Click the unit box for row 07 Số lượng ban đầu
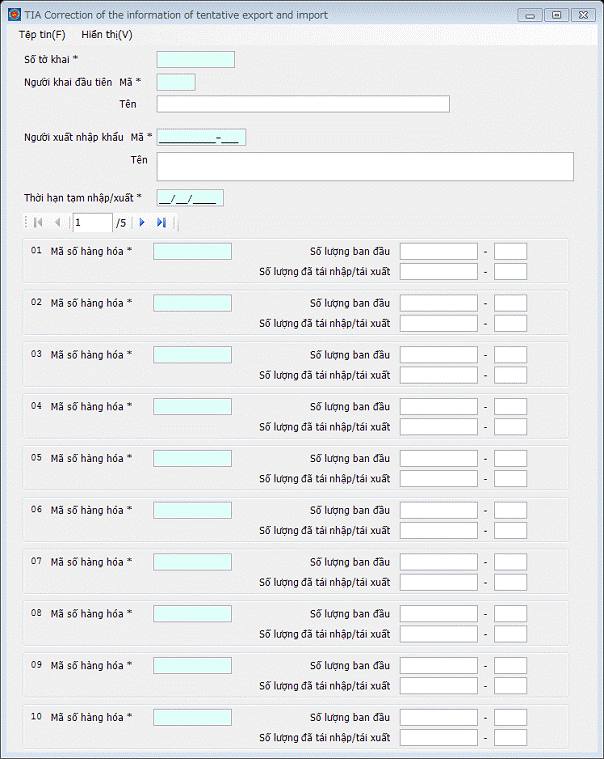The image size is (604, 759). click(510, 562)
